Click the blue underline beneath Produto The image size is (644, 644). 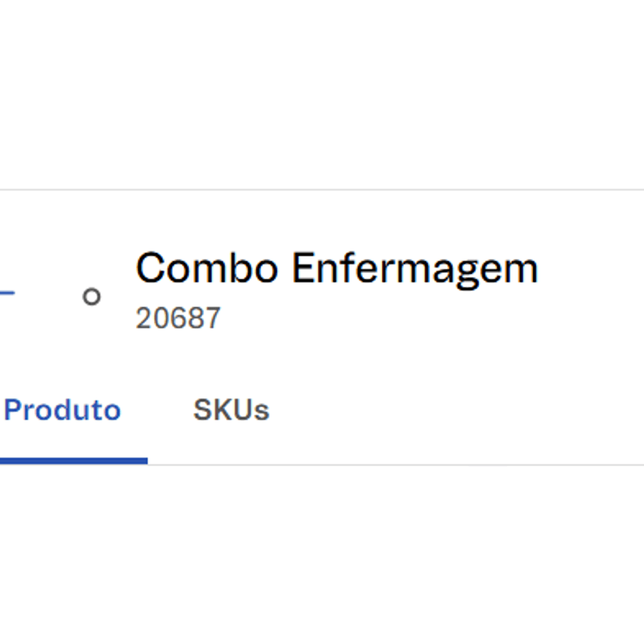point(73,460)
